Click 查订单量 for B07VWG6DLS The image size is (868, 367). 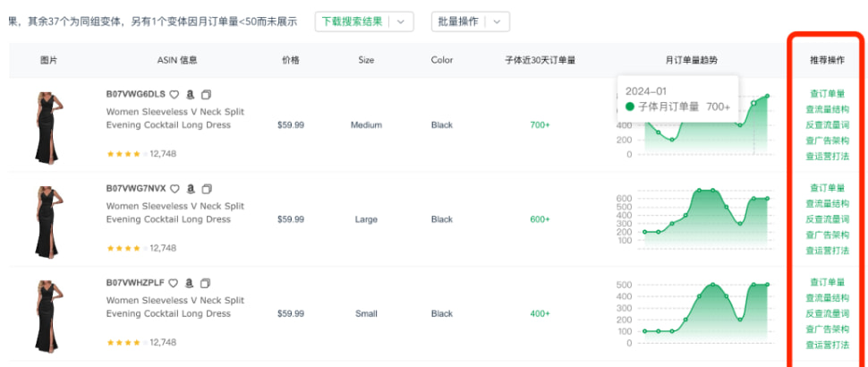coord(827,94)
